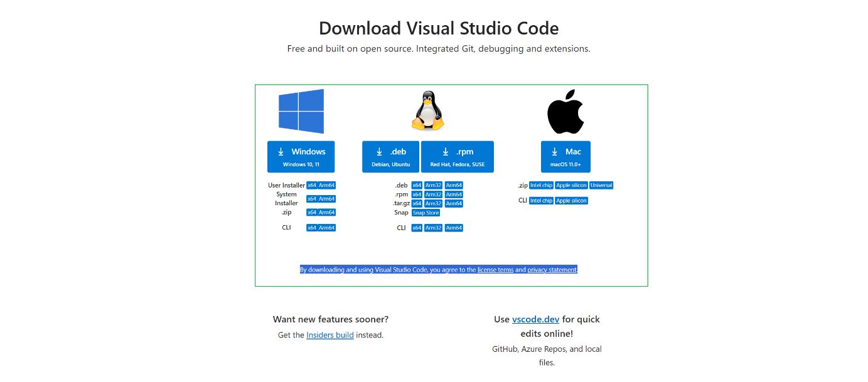Get the Windows .zip x64 archive

pyautogui.click(x=311, y=212)
